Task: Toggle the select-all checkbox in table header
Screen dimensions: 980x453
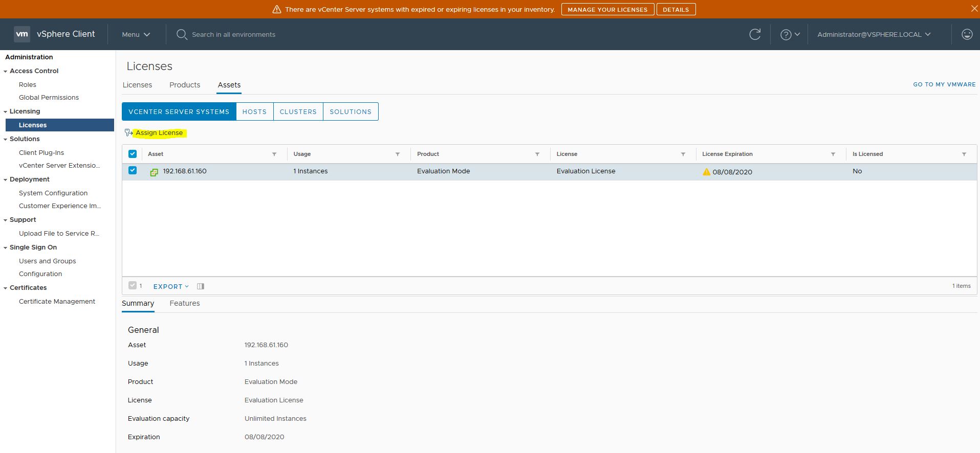Action: tap(133, 153)
